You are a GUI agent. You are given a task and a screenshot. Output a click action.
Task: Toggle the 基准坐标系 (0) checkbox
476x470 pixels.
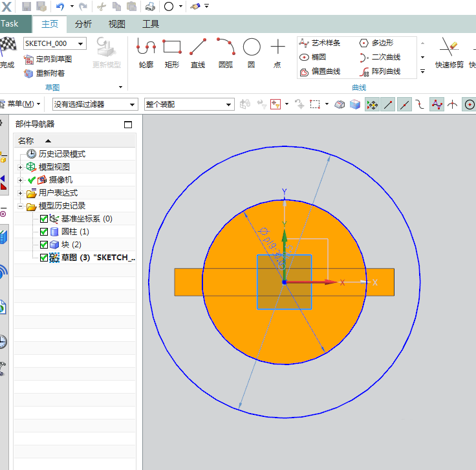point(44,219)
